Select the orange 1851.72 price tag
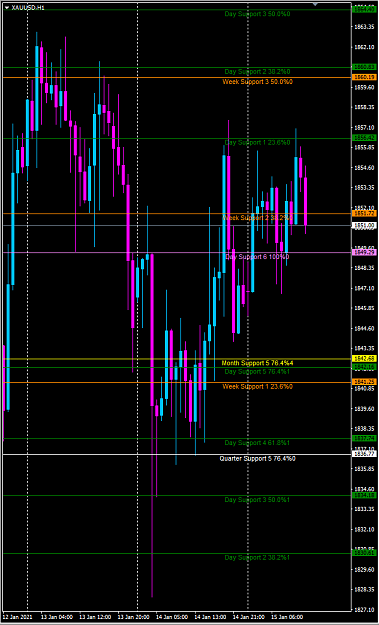The height and width of the screenshot is (625, 379). tap(365, 214)
